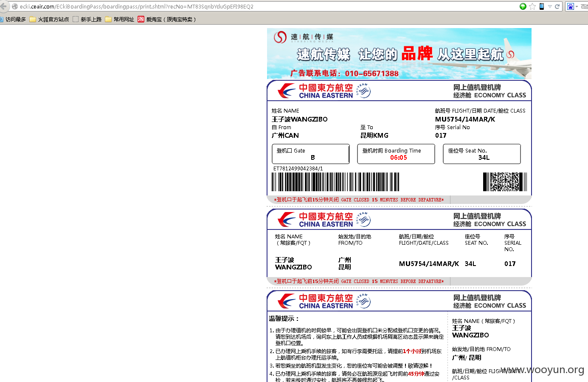Open the 爱淘宝（原淘宝特卖） bookmark
Screen dimensions: 588x382
167,19
